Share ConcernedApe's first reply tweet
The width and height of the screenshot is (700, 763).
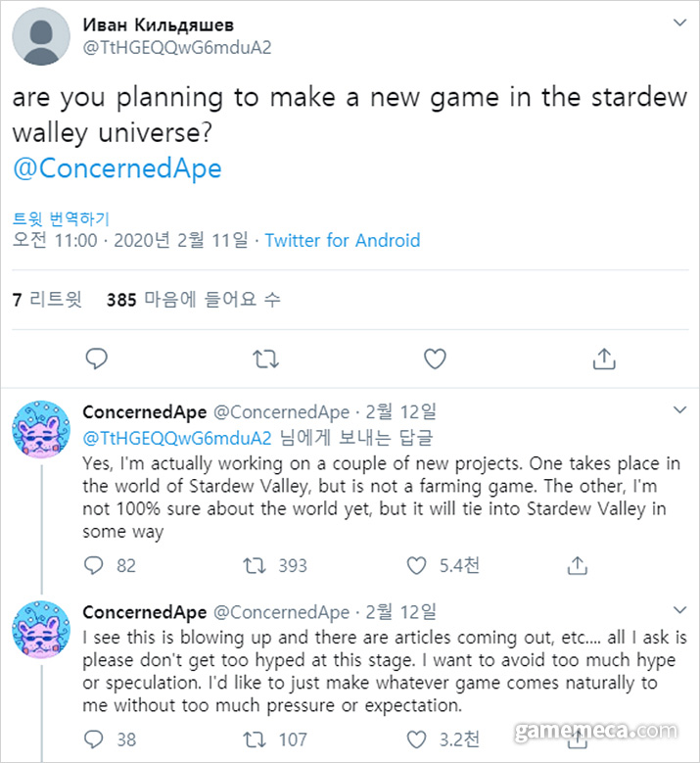[x=578, y=565]
